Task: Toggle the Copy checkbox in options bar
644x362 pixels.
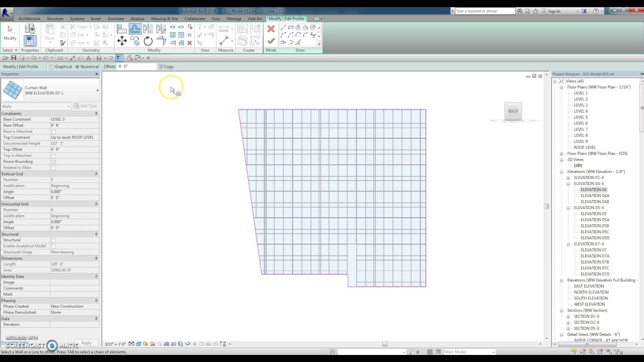Action: (161, 66)
